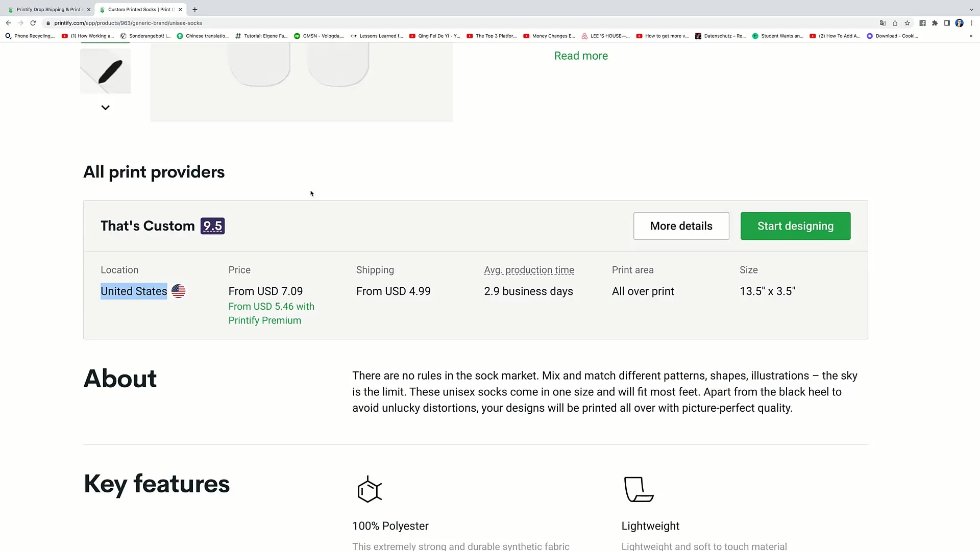Open the Chrome profile avatar
The height and width of the screenshot is (551, 980).
[x=959, y=23]
